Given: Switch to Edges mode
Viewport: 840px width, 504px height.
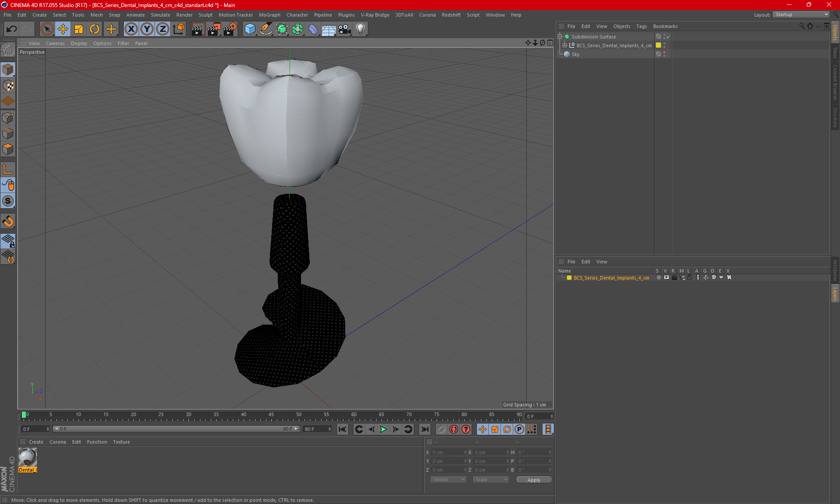Looking at the screenshot, I should pos(8,133).
